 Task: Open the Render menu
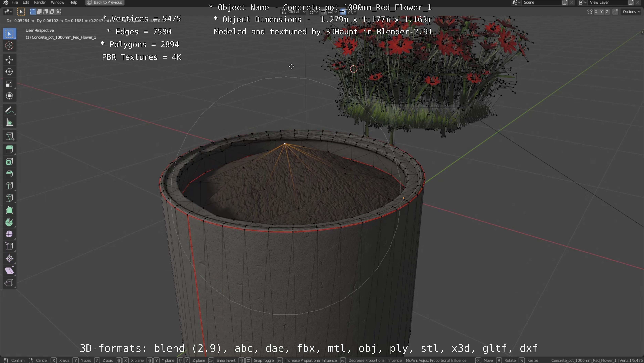pos(40,2)
